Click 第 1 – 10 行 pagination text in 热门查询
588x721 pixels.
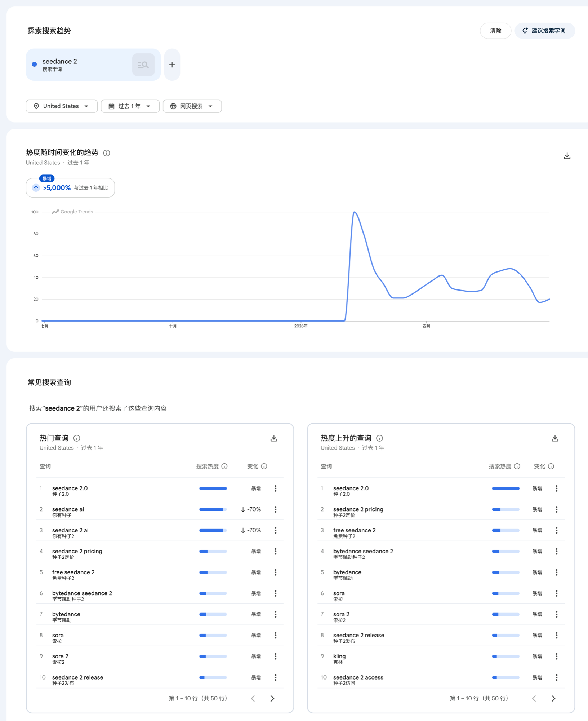(x=198, y=698)
